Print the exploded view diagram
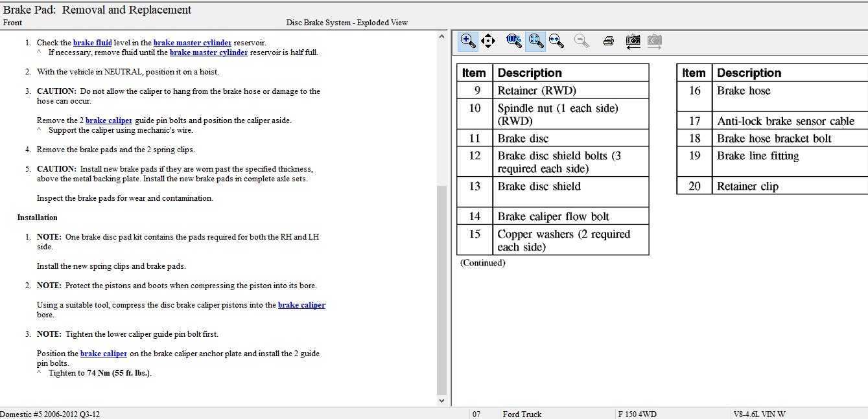 (608, 41)
